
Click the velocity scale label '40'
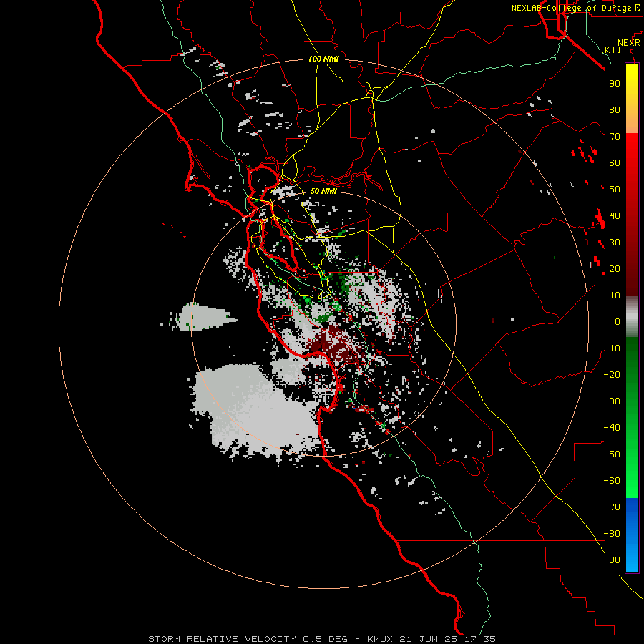coord(615,216)
